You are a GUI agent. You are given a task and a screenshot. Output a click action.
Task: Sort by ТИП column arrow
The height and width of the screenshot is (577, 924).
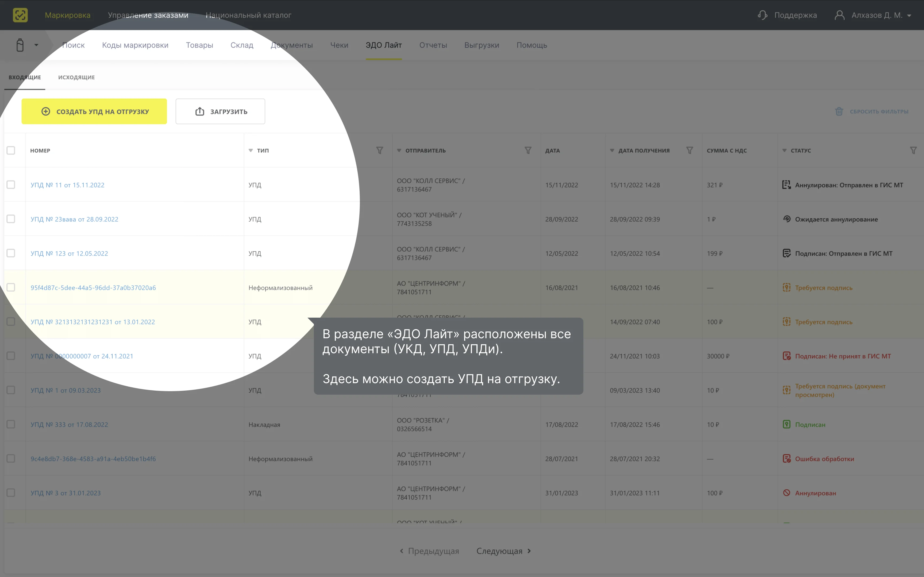251,150
